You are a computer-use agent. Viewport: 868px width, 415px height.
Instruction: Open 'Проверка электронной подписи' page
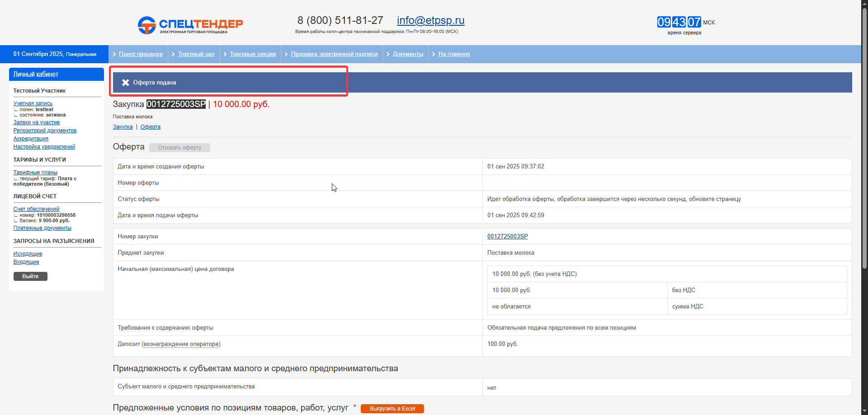click(334, 54)
